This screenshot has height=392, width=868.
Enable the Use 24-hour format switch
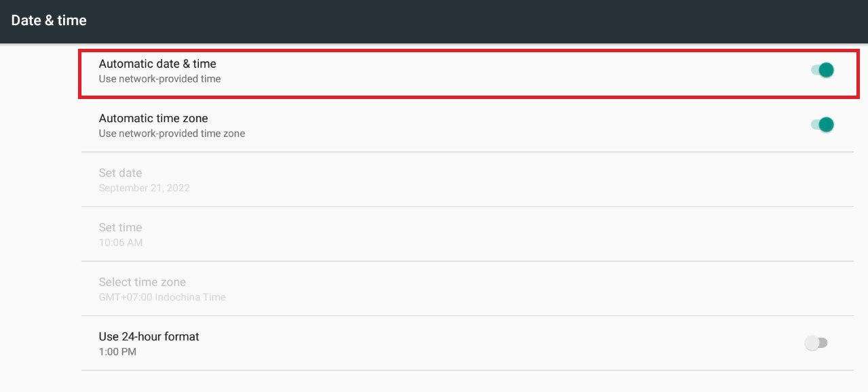click(x=816, y=343)
